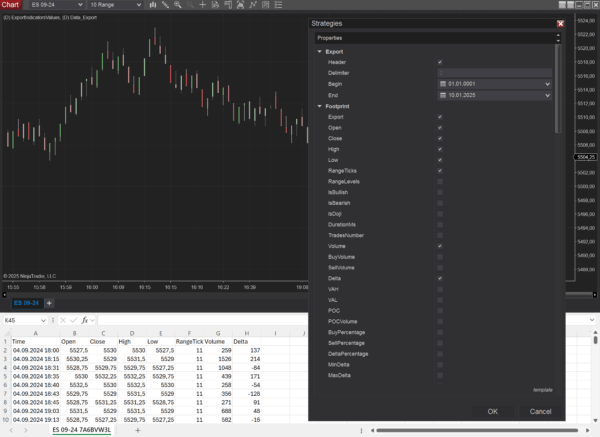The height and width of the screenshot is (437, 600).
Task: Click calendar icon in End date field
Action: (443, 95)
